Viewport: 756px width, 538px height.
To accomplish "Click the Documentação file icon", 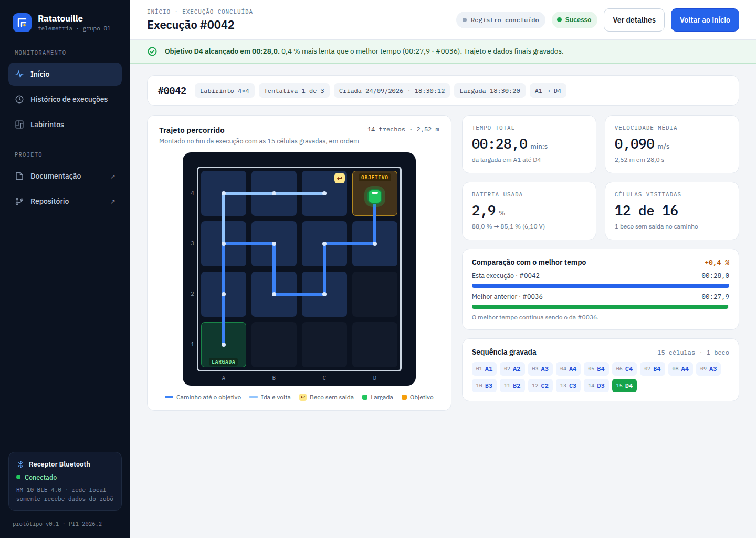I will pos(19,176).
